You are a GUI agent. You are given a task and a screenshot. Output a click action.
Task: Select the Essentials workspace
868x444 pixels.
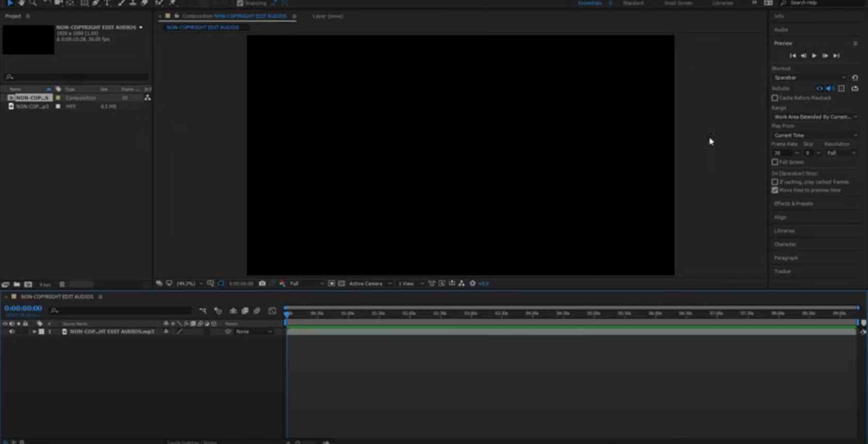tap(590, 3)
